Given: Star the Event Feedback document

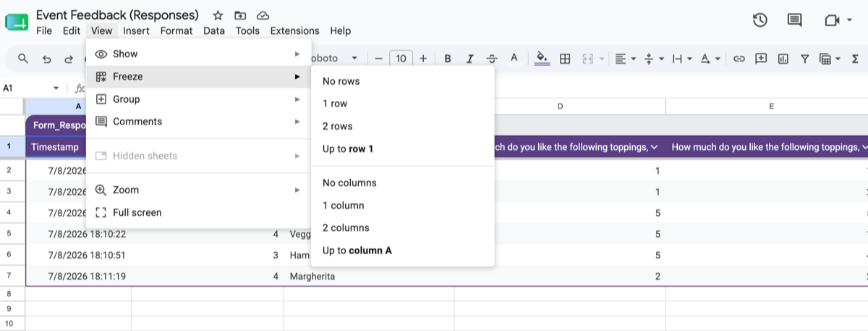Looking at the screenshot, I should 218,15.
